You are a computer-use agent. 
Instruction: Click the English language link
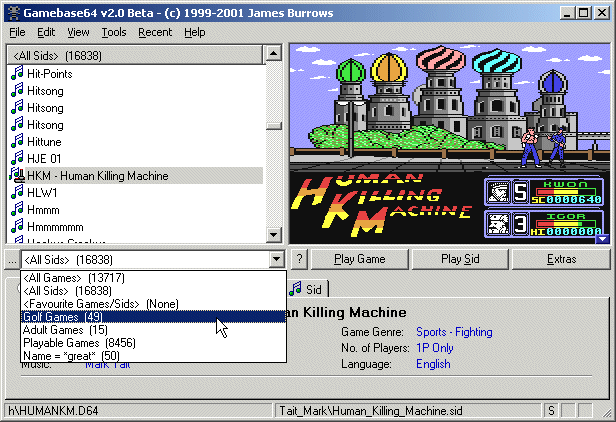click(433, 364)
